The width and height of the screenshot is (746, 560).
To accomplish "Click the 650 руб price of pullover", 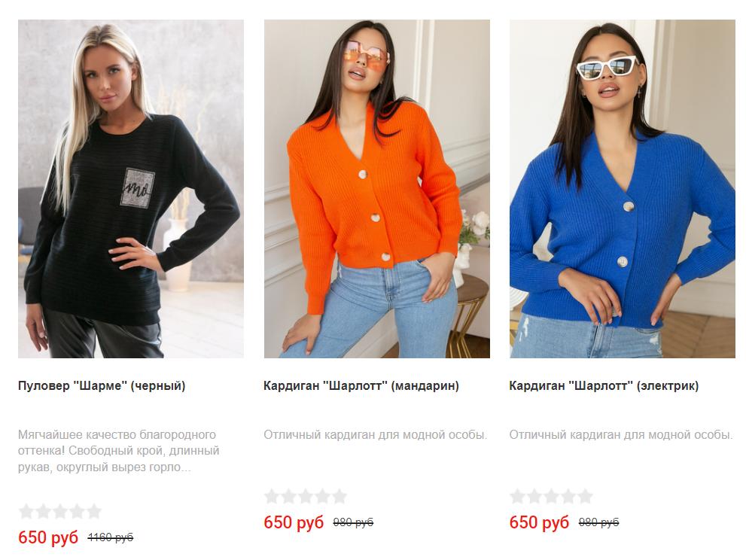I will pos(48,537).
